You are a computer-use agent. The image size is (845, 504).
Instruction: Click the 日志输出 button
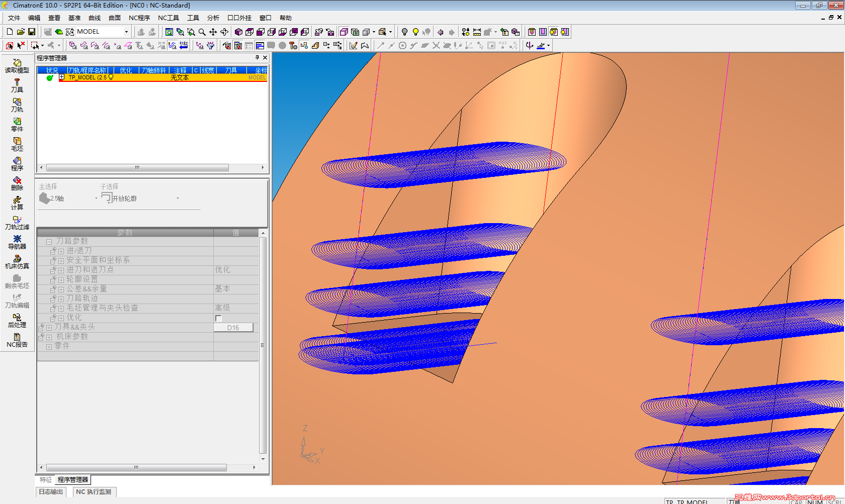click(51, 492)
